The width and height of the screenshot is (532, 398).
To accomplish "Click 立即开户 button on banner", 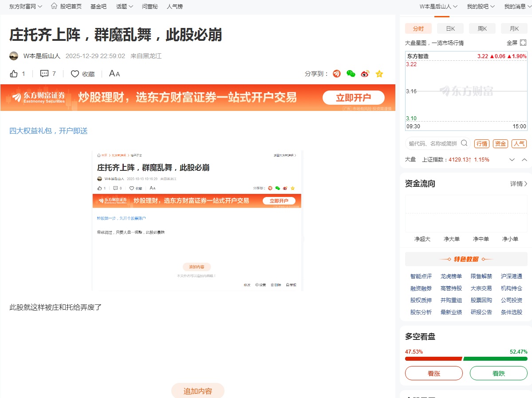I will 354,98.
